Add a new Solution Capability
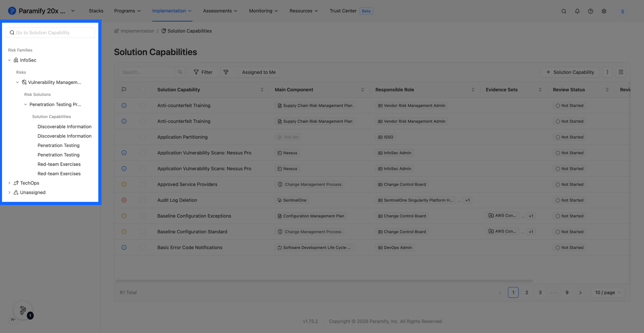The height and width of the screenshot is (333, 644). click(x=570, y=72)
